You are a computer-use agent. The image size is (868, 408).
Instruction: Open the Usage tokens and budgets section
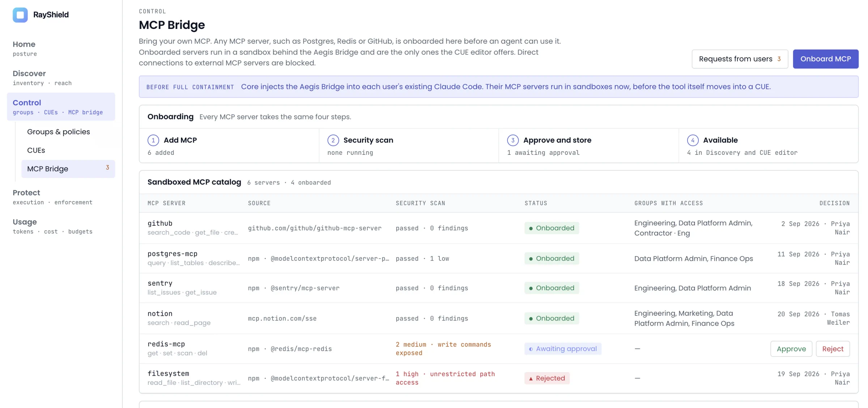pyautogui.click(x=52, y=226)
